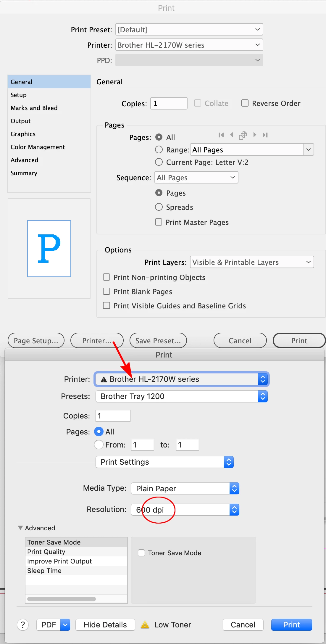Screen dimensions: 326x644
Task: Open the Print Settings pane popup
Action: [x=165, y=462]
